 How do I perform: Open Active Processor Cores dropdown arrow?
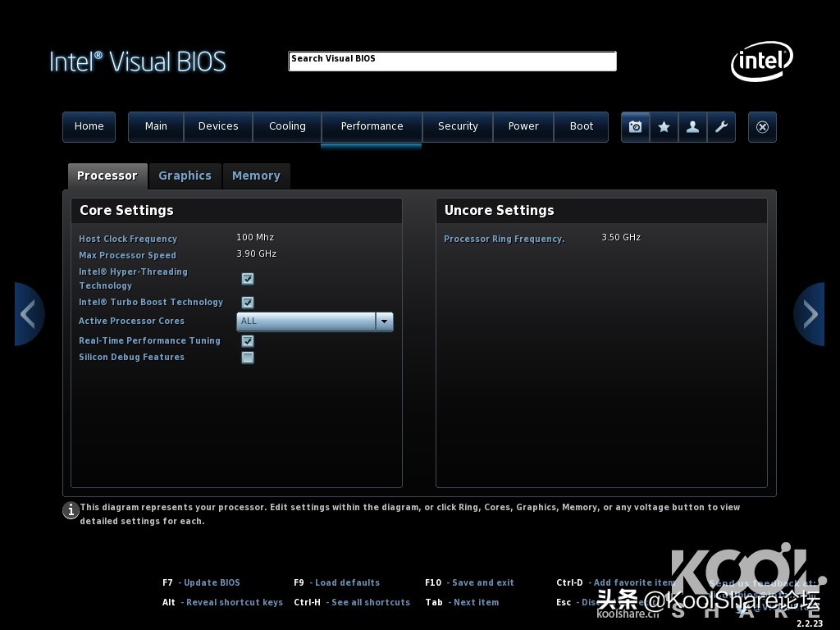pos(384,322)
